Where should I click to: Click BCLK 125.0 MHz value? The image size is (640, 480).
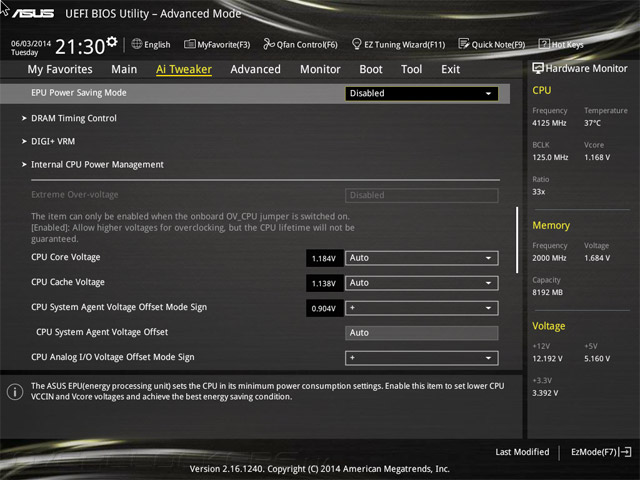click(x=550, y=157)
